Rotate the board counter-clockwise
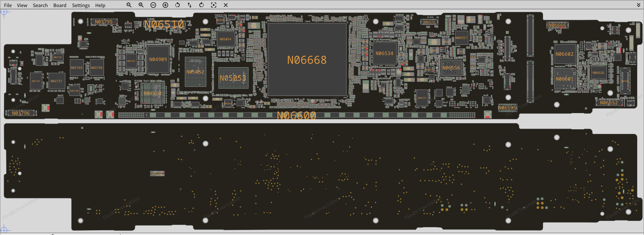This screenshot has height=235, width=644. pos(177,5)
